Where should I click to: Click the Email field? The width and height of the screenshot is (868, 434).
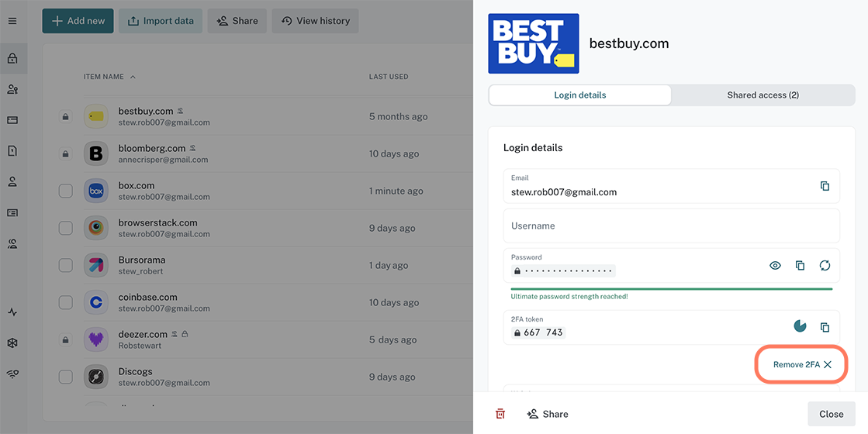(x=671, y=186)
